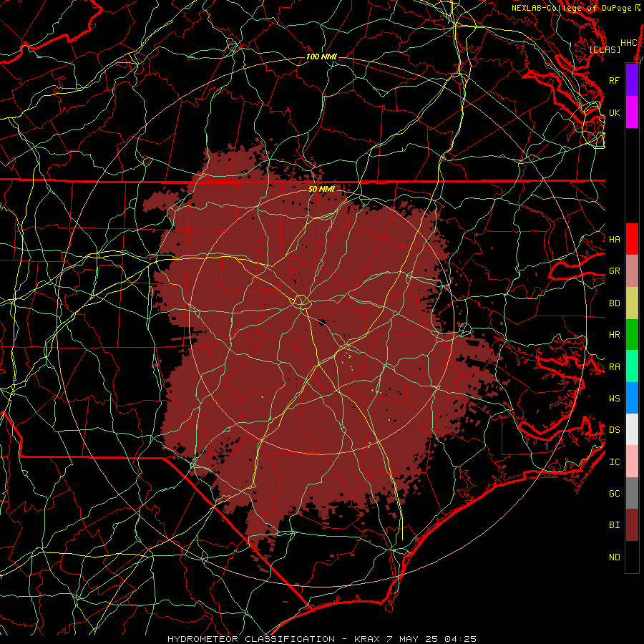This screenshot has height=644, width=644.
Task: Click the HA legend label
Action: click(614, 239)
